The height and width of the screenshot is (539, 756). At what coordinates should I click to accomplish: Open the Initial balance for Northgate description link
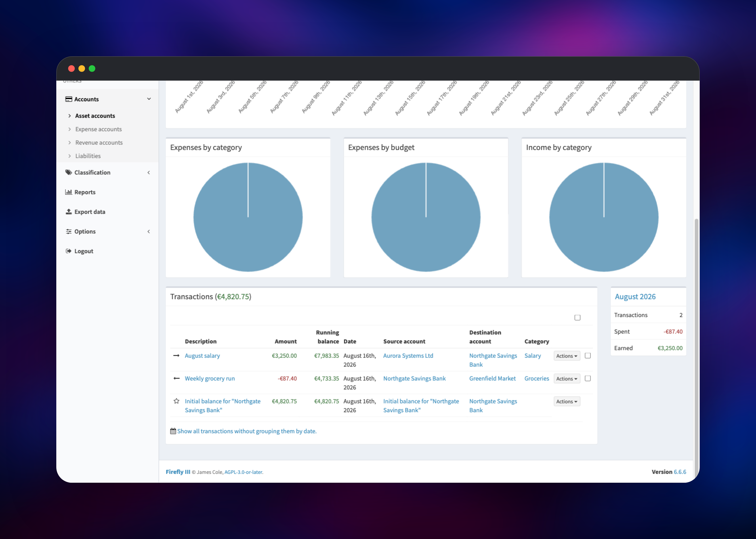tap(223, 406)
